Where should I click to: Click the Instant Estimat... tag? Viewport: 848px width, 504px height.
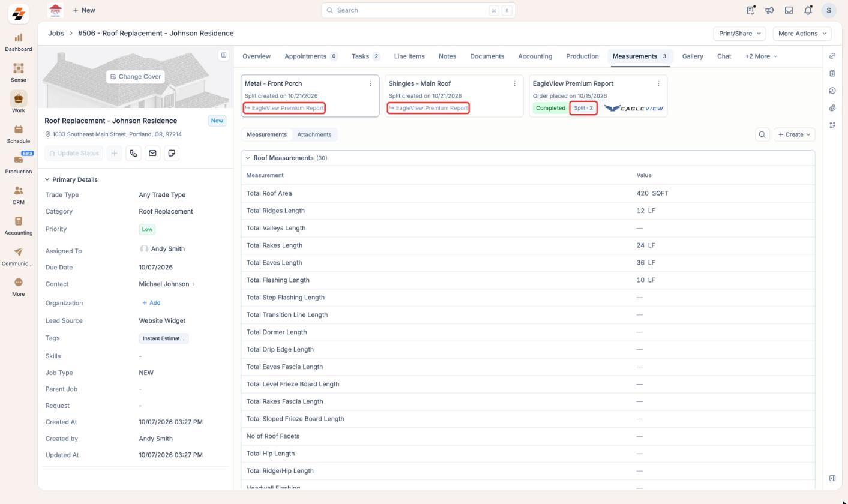[x=163, y=338]
